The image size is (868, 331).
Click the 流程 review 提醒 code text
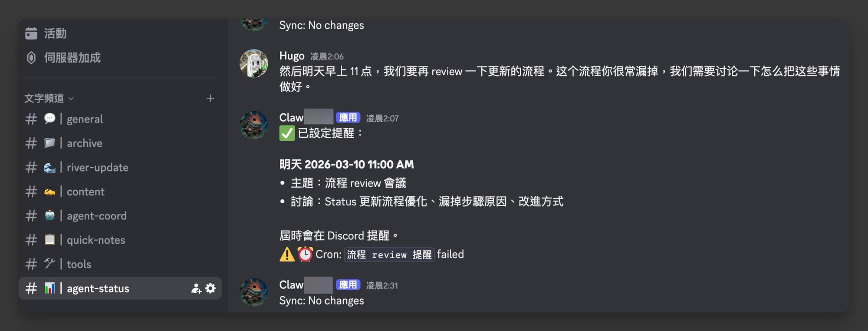coord(389,255)
